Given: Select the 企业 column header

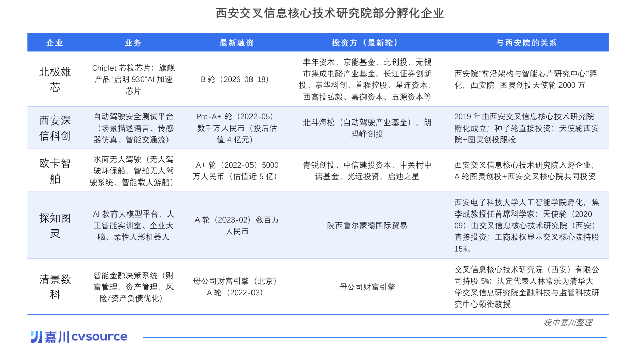Looking at the screenshot, I should pyautogui.click(x=55, y=43).
